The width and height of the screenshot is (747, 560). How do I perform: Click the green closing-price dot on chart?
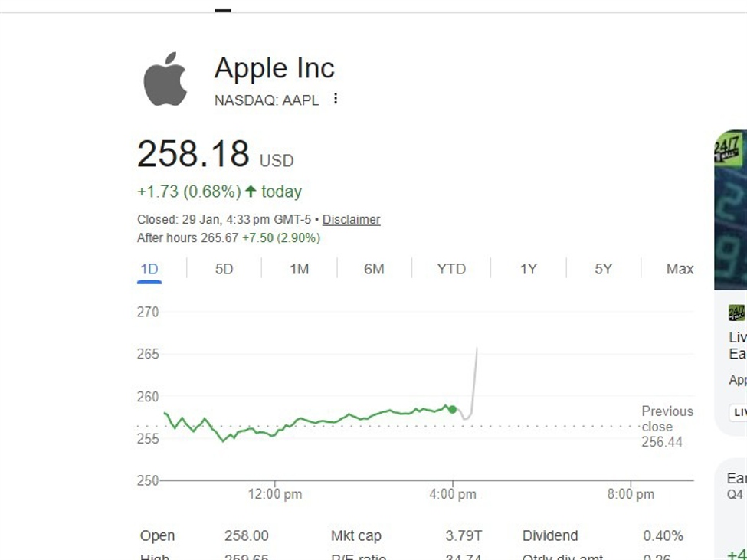453,410
